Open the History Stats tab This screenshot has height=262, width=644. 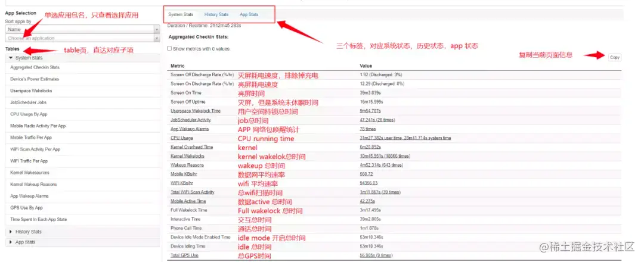click(216, 15)
